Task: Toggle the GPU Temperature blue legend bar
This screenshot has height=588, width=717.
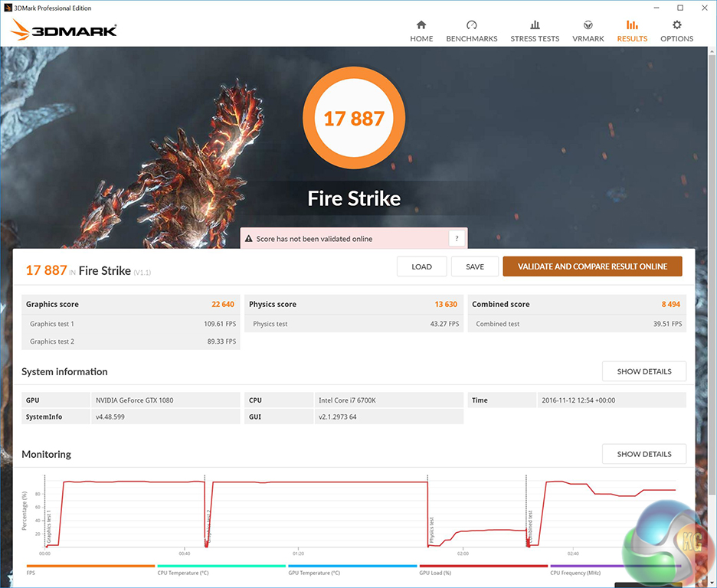Action: pyautogui.click(x=352, y=566)
